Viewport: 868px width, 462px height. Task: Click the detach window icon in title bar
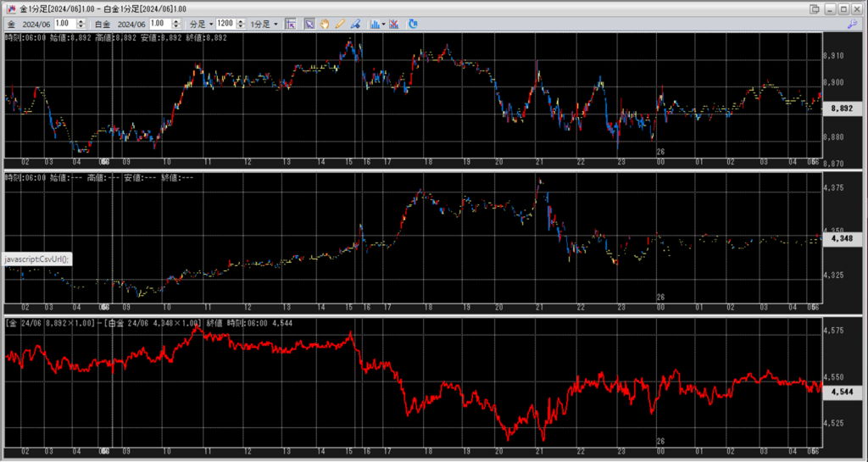point(815,8)
